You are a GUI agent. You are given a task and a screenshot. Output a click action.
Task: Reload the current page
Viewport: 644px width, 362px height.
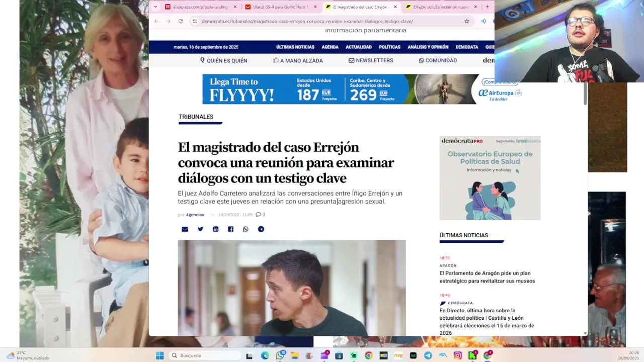pyautogui.click(x=180, y=21)
